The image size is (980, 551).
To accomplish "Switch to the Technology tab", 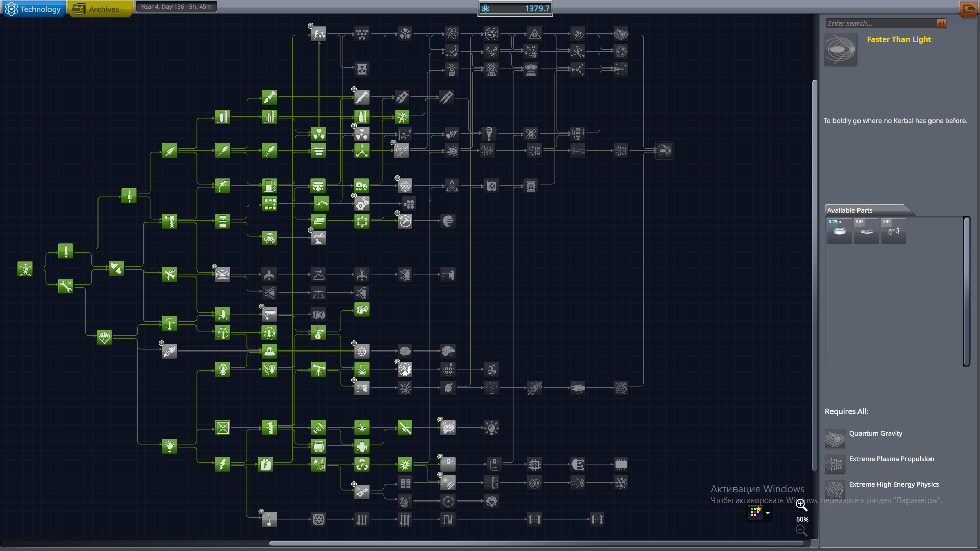I will [x=34, y=9].
